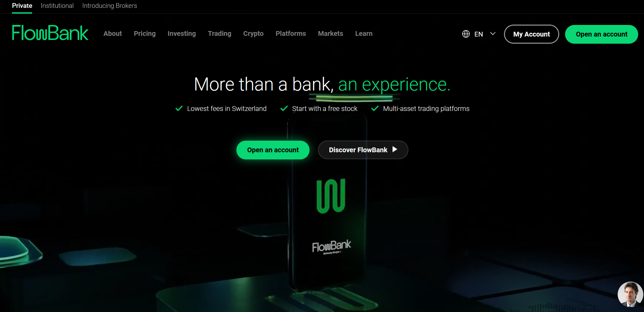Click hero Open an account button
The width and height of the screenshot is (644, 312).
click(273, 150)
